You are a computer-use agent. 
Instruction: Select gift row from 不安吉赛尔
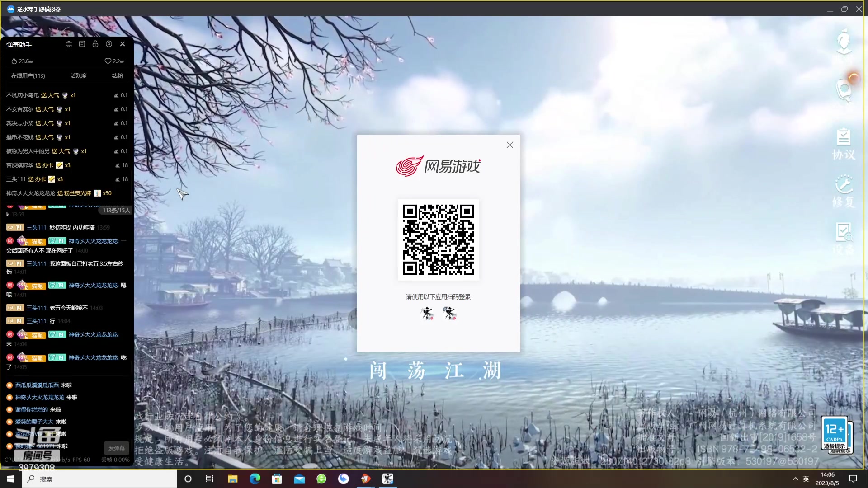(67, 109)
